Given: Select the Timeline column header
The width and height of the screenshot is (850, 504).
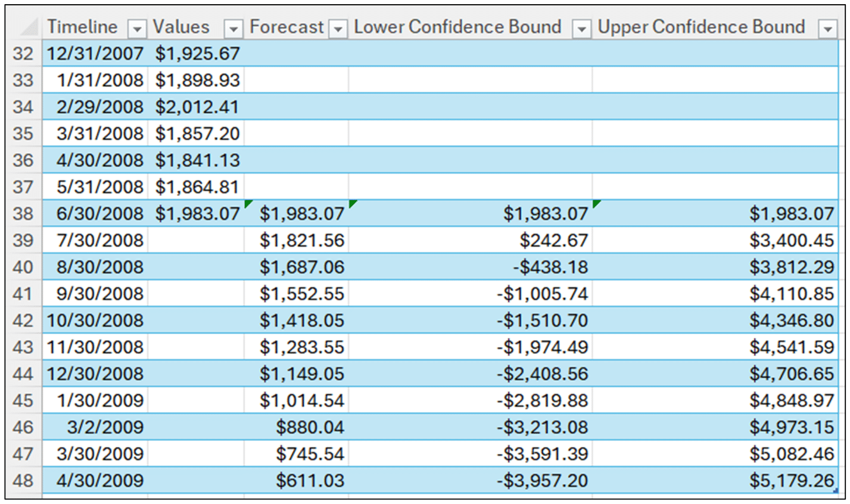Looking at the screenshot, I should [83, 27].
